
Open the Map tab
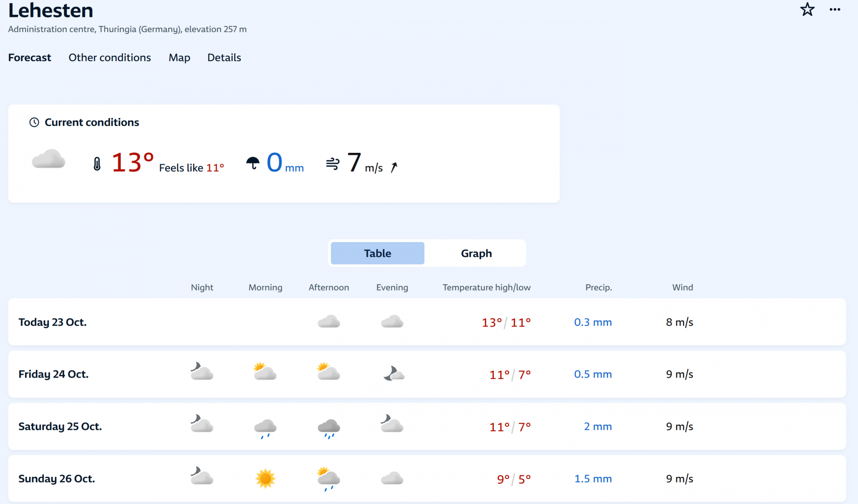(x=179, y=58)
